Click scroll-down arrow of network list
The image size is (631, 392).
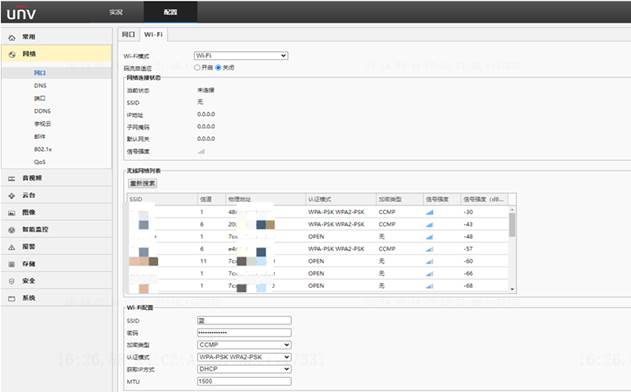coord(512,289)
